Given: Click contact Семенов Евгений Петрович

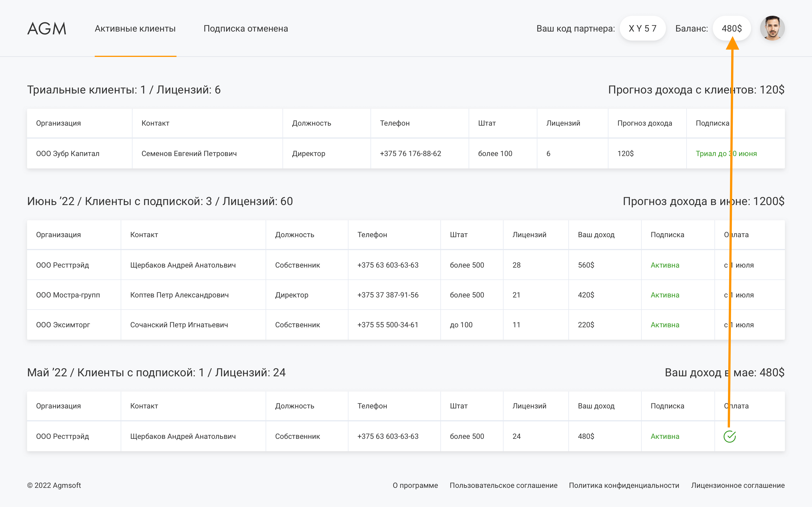Looking at the screenshot, I should pos(189,154).
